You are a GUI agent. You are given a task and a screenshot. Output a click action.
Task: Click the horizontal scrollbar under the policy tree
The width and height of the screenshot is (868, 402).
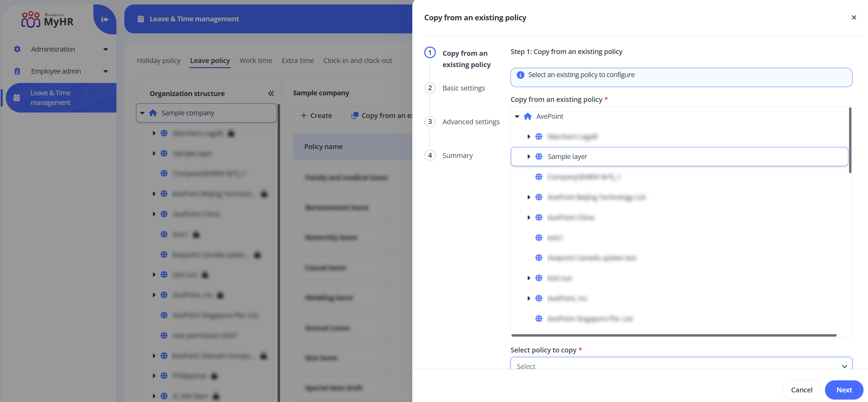point(674,335)
